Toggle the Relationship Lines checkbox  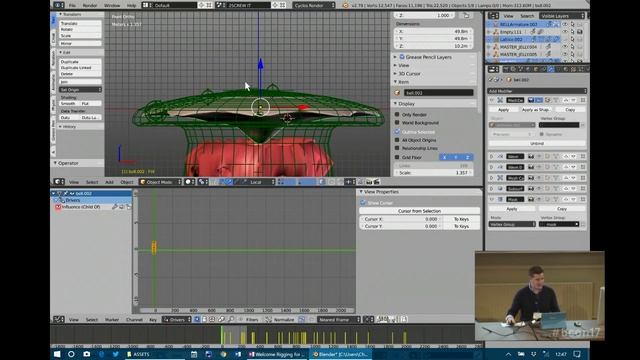(x=397, y=148)
